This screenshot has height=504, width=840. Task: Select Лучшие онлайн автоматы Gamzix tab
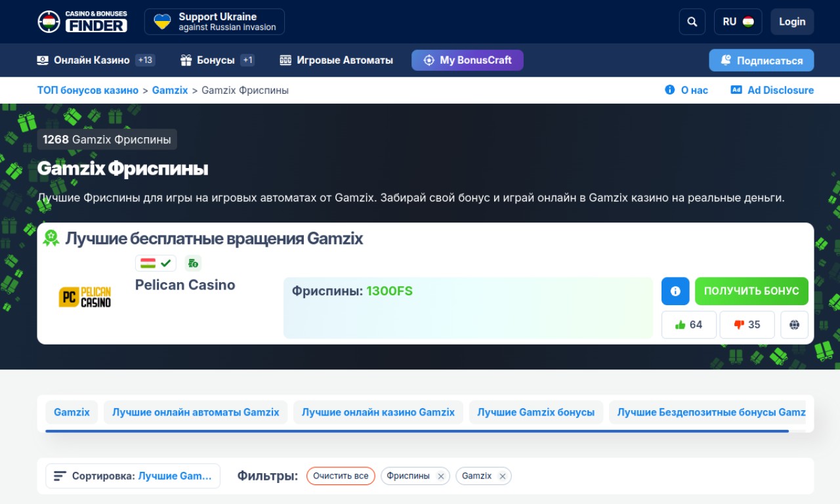[196, 412]
